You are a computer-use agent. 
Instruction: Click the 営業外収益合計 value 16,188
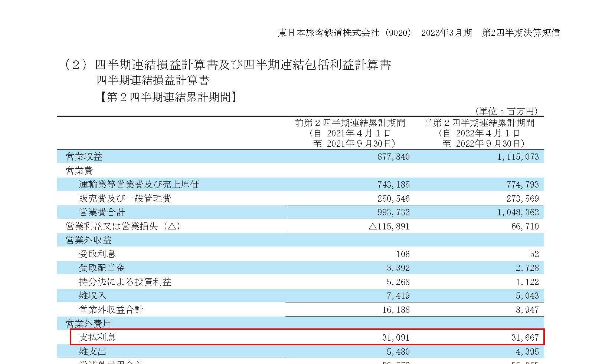coord(396,310)
